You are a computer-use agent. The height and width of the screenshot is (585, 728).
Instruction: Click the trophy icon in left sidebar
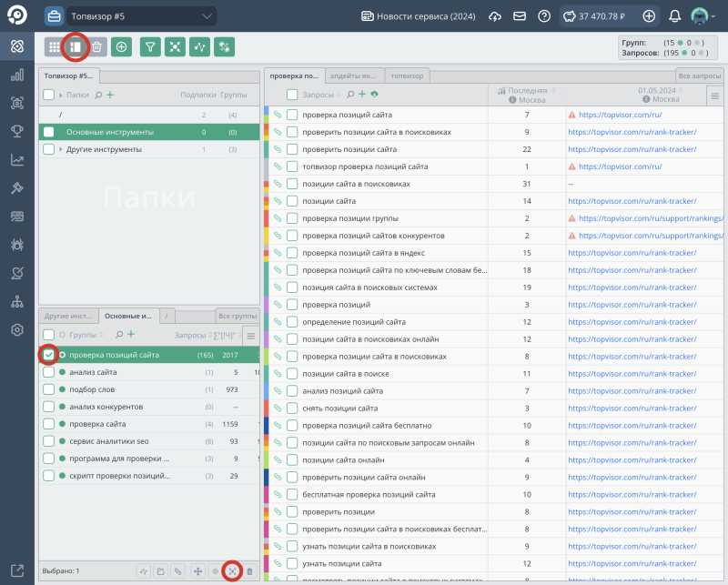point(16,131)
